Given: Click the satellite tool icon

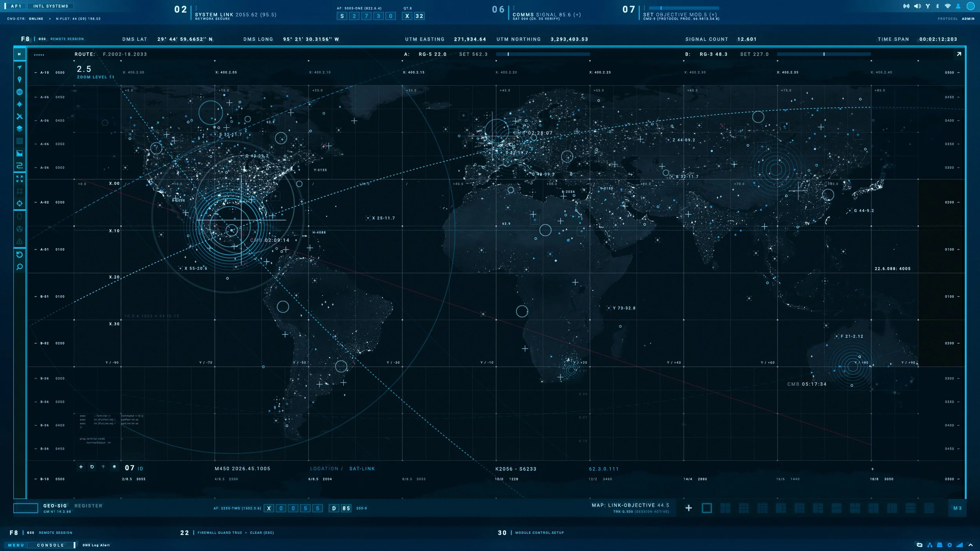Looking at the screenshot, I should click(19, 116).
